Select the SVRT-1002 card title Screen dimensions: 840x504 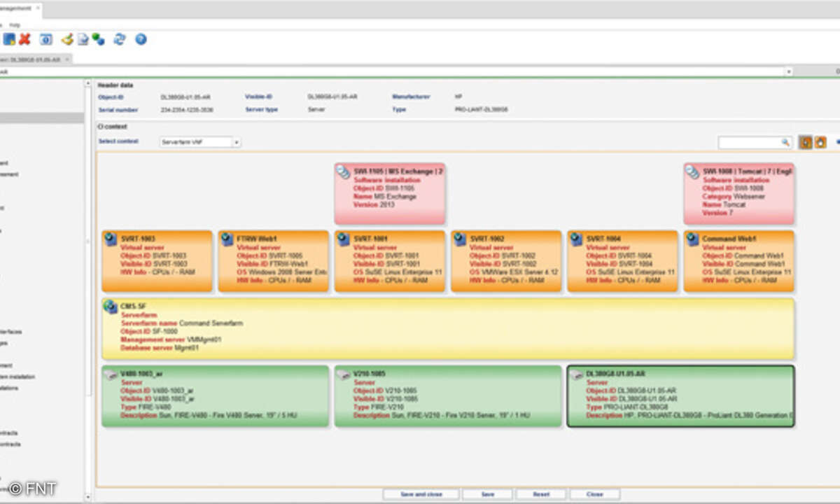point(486,239)
